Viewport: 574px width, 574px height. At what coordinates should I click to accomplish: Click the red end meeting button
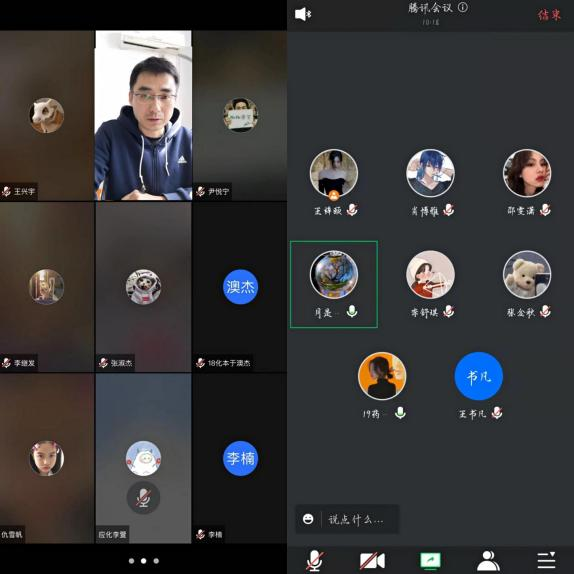click(x=549, y=15)
